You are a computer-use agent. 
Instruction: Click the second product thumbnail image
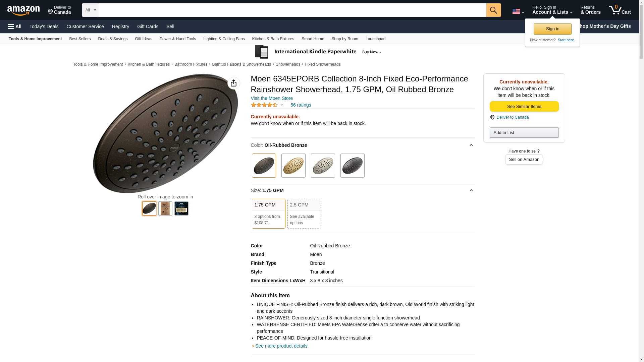point(165,208)
